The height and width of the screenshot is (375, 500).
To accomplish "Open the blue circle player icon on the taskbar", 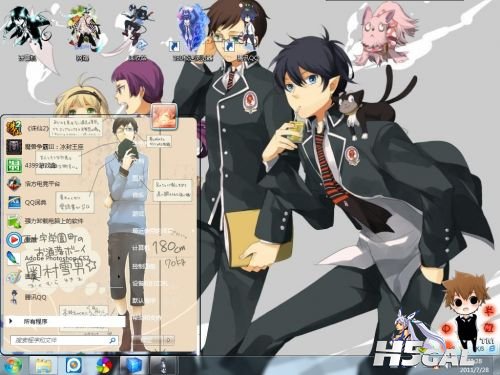I will (x=74, y=366).
